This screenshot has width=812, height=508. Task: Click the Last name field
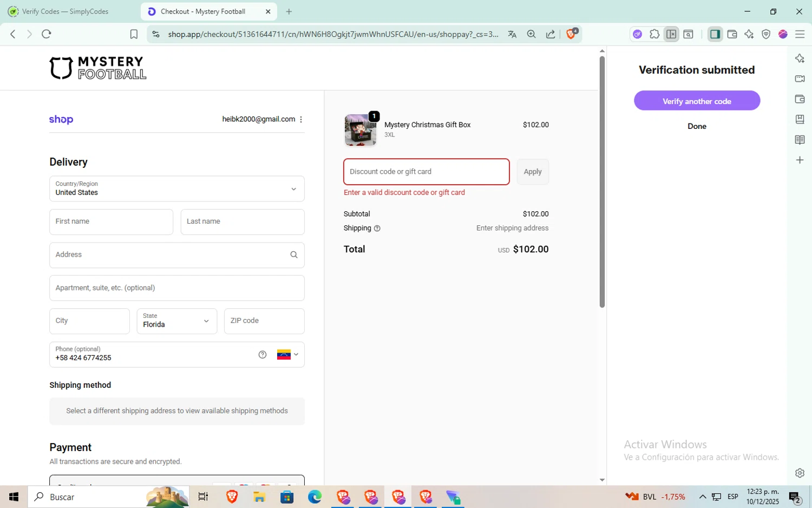click(x=243, y=222)
